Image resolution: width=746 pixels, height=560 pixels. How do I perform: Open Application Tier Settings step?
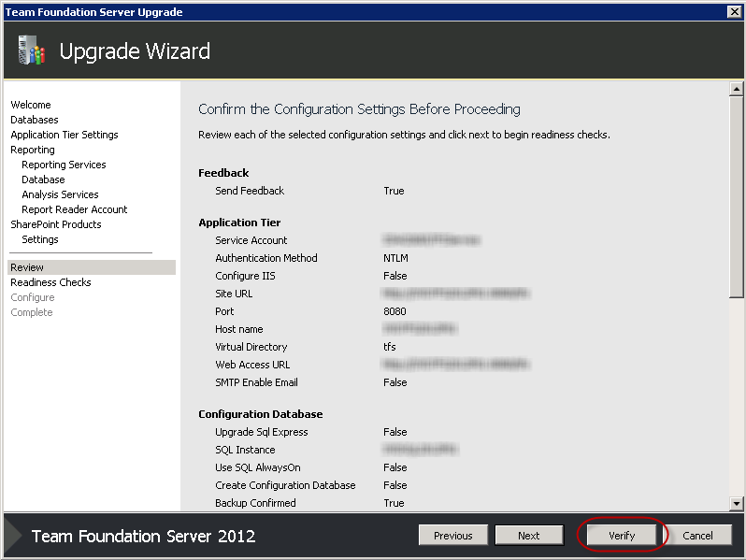65,135
